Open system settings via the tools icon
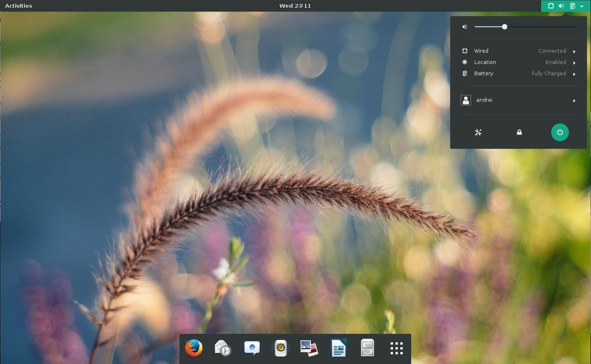 (478, 132)
